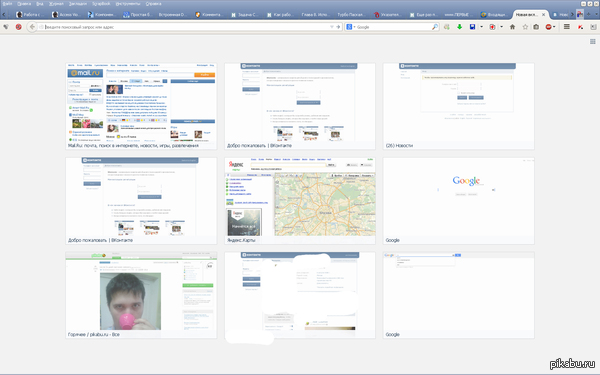Open the hamburger main menu
600x375 pixels.
[567, 27]
